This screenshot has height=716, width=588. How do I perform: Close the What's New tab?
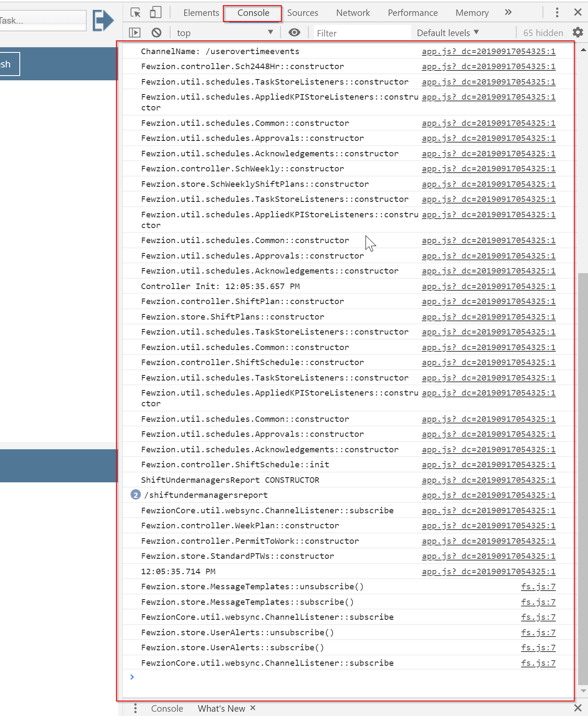point(253,708)
